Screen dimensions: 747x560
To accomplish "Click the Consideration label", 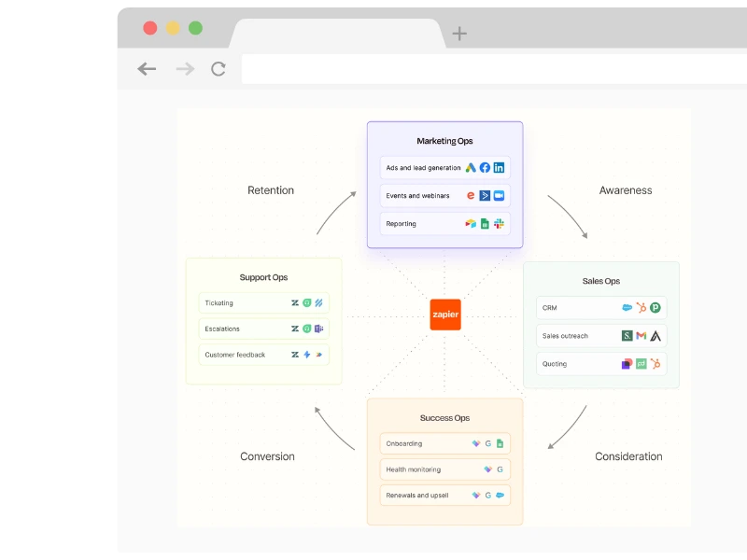I will (x=628, y=456).
